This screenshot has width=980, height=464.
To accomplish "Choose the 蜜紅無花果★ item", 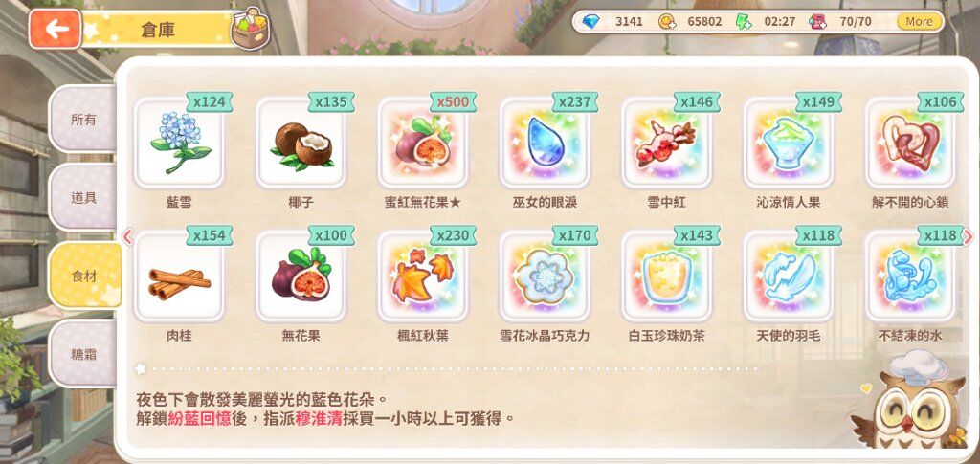I will (x=423, y=143).
